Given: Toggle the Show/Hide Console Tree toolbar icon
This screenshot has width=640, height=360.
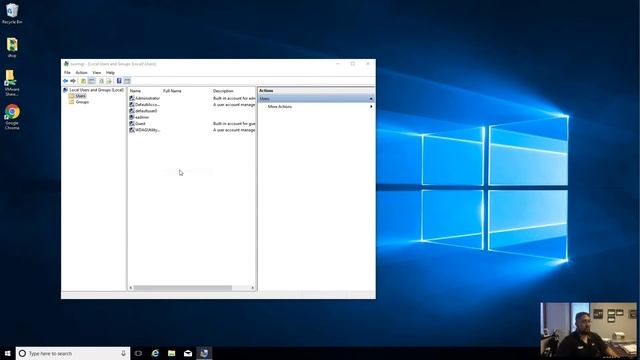Looking at the screenshot, I should tap(92, 81).
